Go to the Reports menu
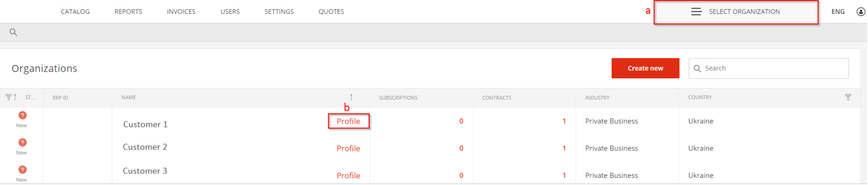The width and height of the screenshot is (868, 185). (128, 12)
